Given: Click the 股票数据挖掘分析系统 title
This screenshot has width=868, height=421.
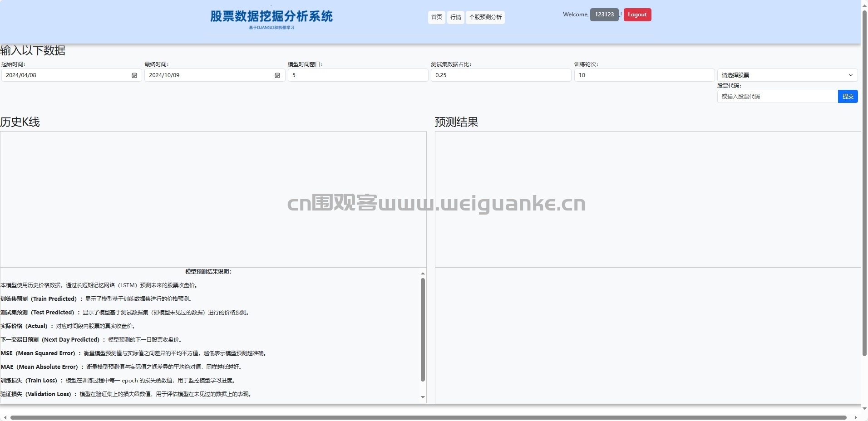Looking at the screenshot, I should point(271,16).
